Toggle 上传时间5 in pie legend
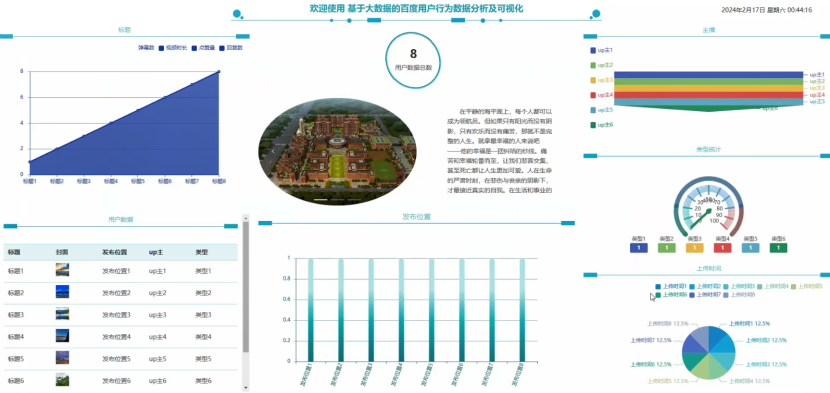This screenshot has width=830, height=393. (807, 286)
